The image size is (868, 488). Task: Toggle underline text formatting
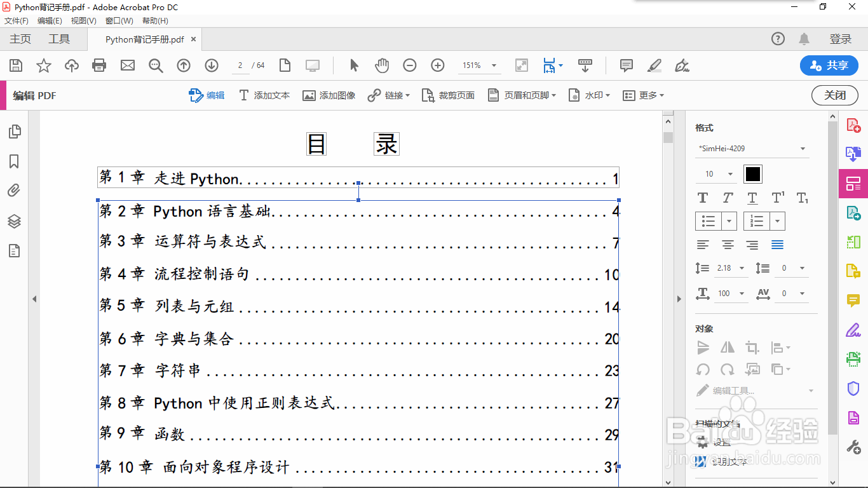pos(752,198)
